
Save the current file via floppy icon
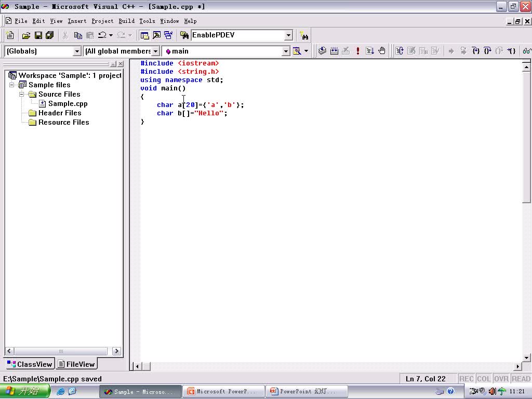tap(38, 35)
